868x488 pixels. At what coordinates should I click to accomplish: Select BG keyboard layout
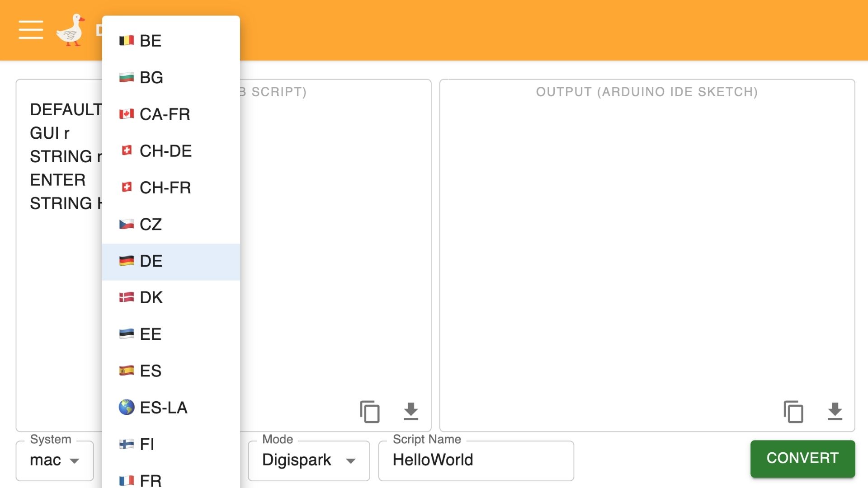[x=171, y=77]
